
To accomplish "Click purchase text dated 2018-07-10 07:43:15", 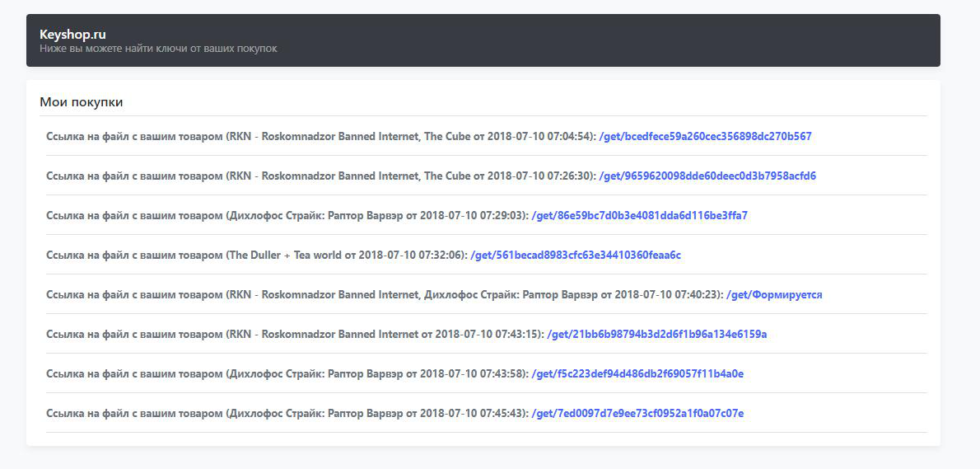I will pos(295,335).
